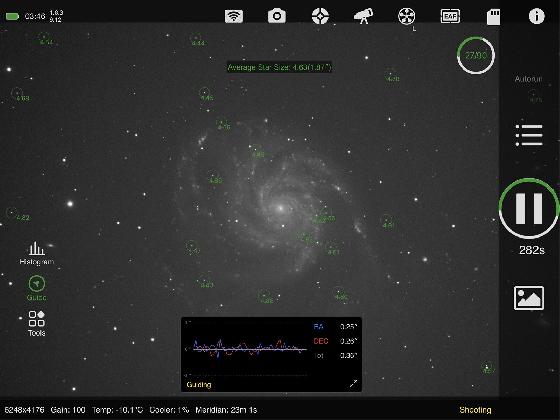Open the telescope mount settings icon

tap(363, 16)
